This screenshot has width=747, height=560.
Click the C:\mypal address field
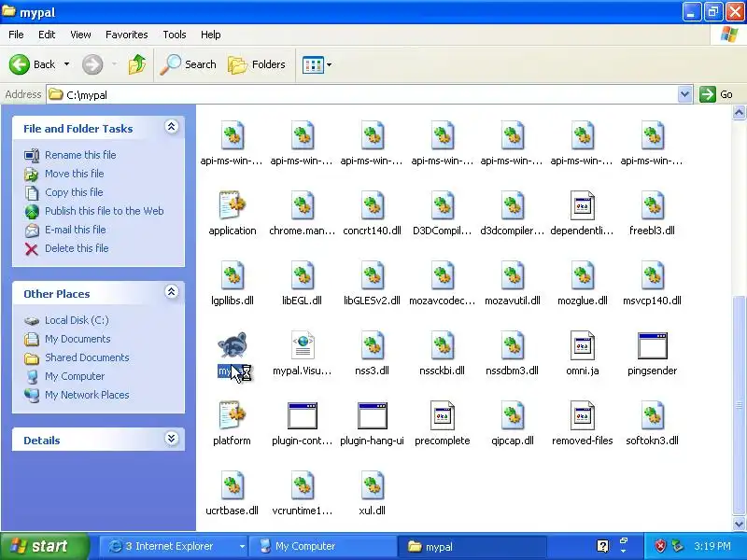coord(362,94)
